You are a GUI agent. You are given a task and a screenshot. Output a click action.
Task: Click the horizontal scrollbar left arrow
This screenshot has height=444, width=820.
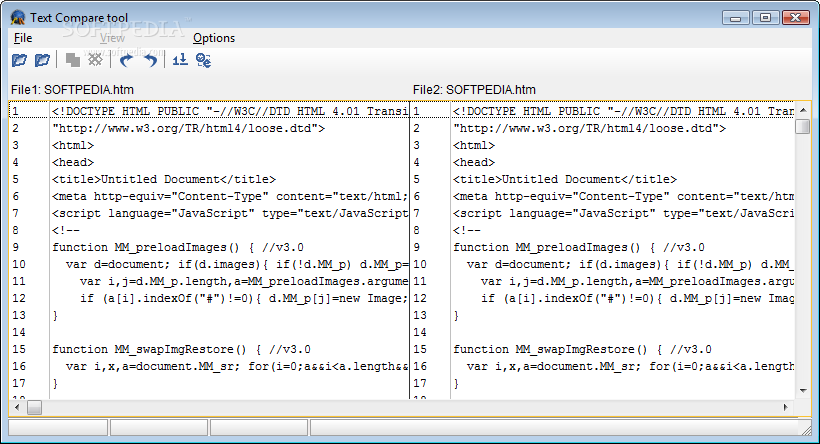(17, 407)
